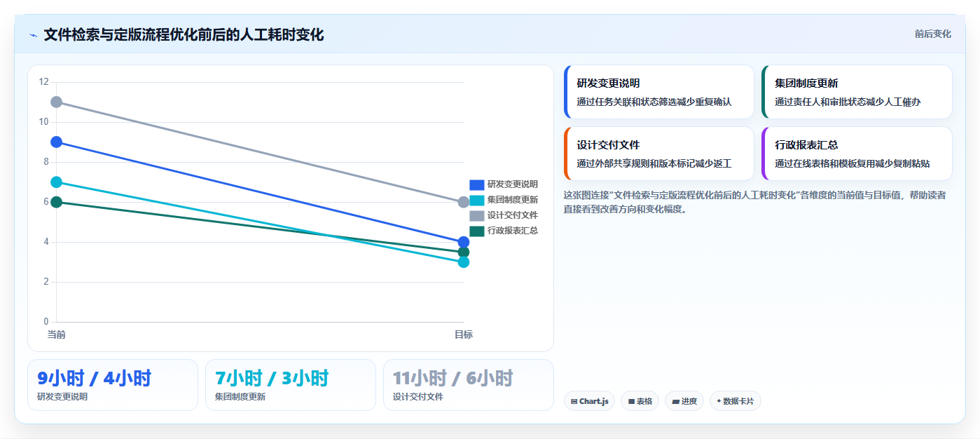Click the 7小时 / 3小时 stat card
The width and height of the screenshot is (980, 439).
click(x=291, y=385)
